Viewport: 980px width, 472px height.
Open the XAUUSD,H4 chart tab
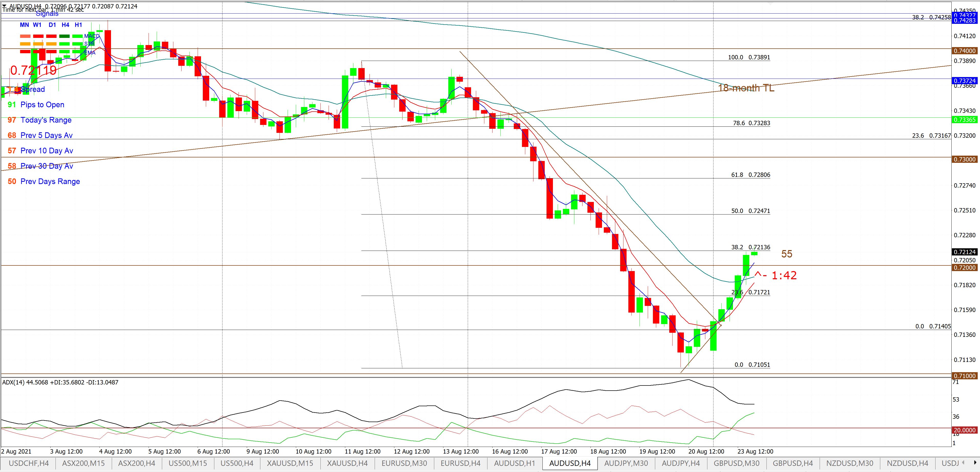(347, 463)
